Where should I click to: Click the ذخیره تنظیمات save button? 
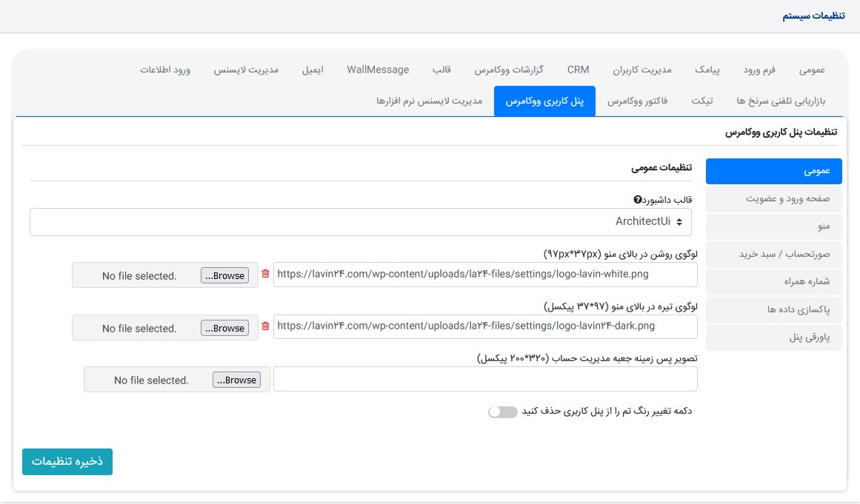click(67, 462)
